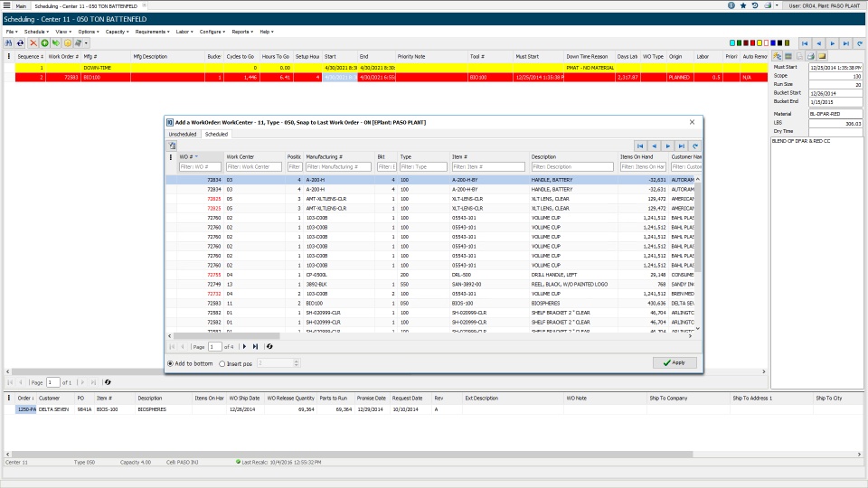Click the Apply button
868x488 pixels.
pos(675,362)
